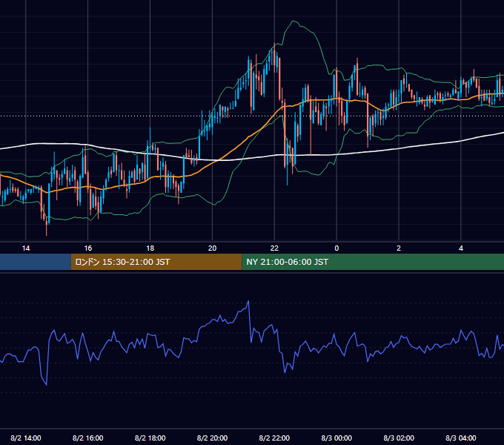Click the 8/3 04:00 time label
The height and width of the screenshot is (445, 504).
pyautogui.click(x=460, y=438)
